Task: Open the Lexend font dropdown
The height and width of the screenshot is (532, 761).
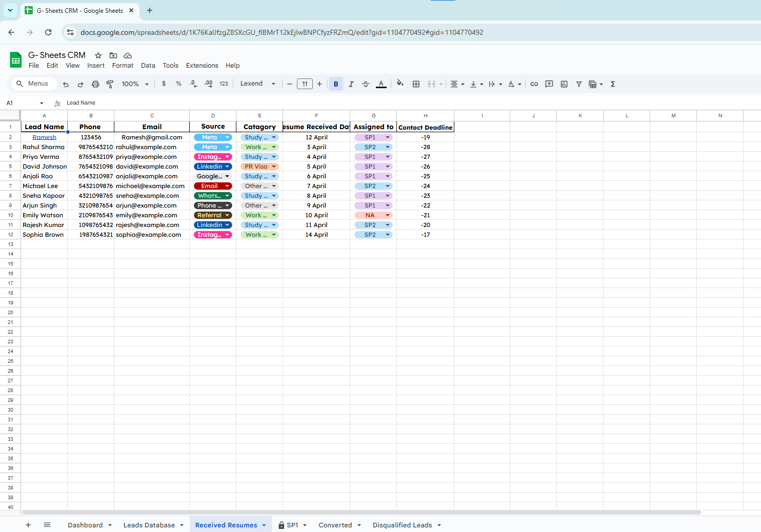Action: (257, 84)
